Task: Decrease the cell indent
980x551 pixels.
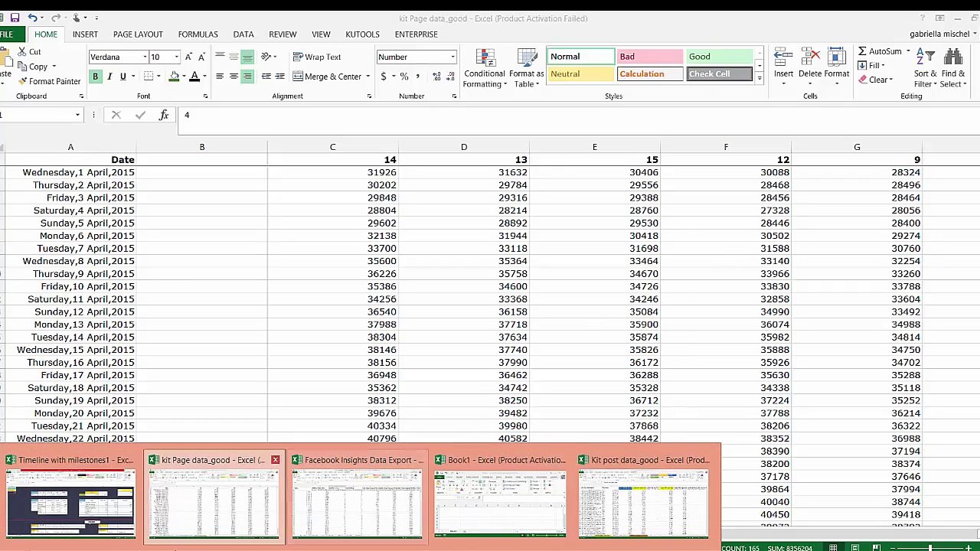Action: pos(266,77)
